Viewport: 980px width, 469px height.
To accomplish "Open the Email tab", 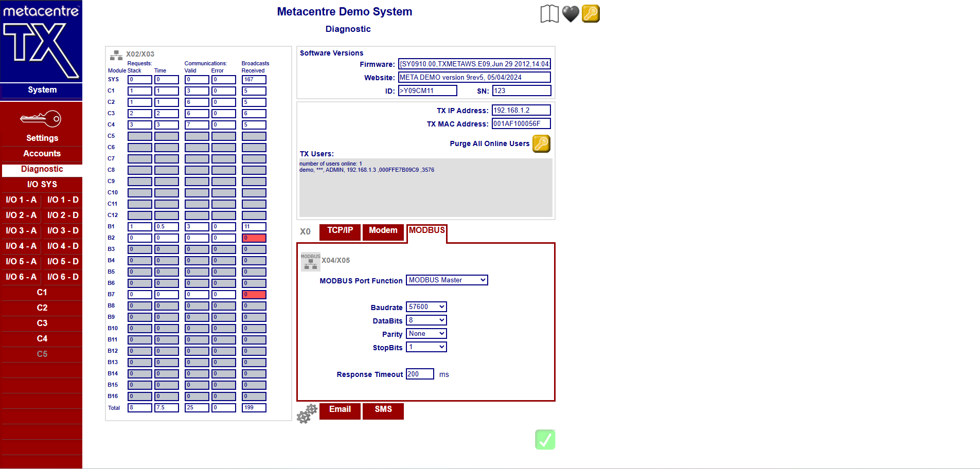I will [340, 410].
